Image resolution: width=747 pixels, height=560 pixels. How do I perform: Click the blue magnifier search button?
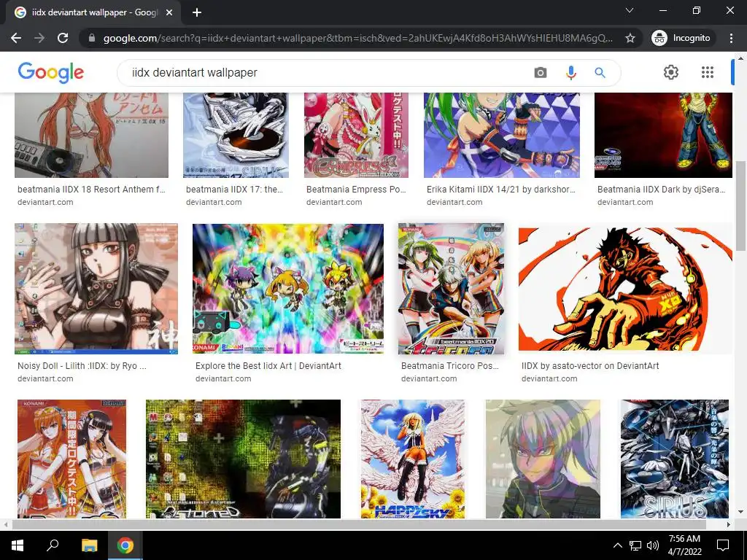(x=600, y=72)
